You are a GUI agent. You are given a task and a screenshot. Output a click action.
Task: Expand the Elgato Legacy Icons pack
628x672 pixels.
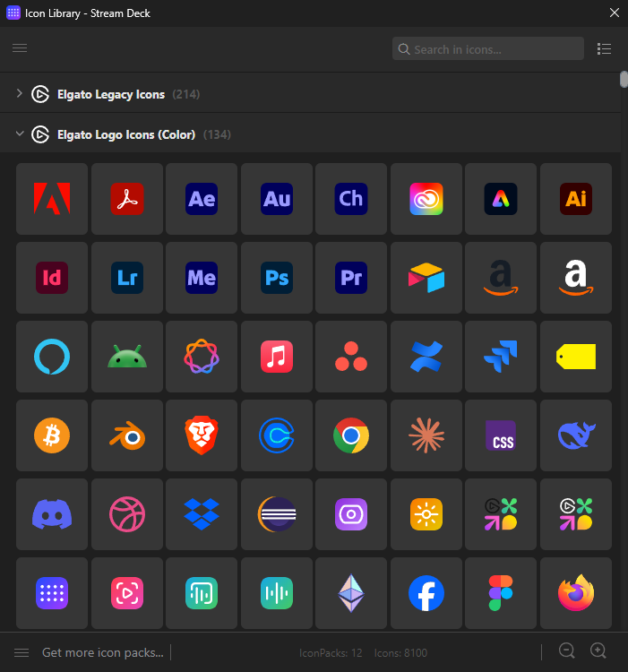[x=20, y=94]
